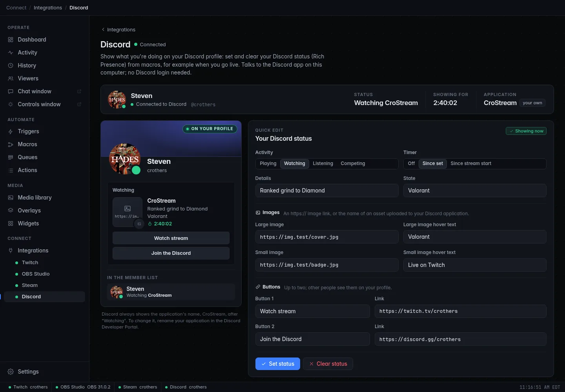565x392 pixels.
Task: Click the Settings gear icon
Action: 11,372
